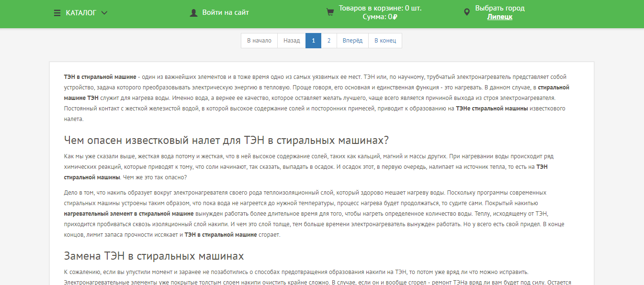Open the hamburger menu icon next to КАТАЛОГ
The height and width of the screenshot is (285, 644).
click(56, 13)
